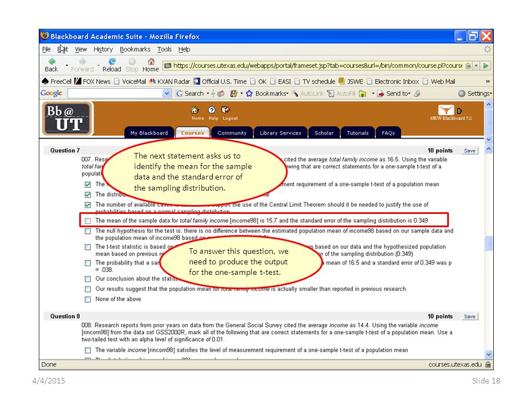Uncheck the 'The distribution' checkbox
Screen dimensions: 532x399
pyautogui.click(x=88, y=195)
